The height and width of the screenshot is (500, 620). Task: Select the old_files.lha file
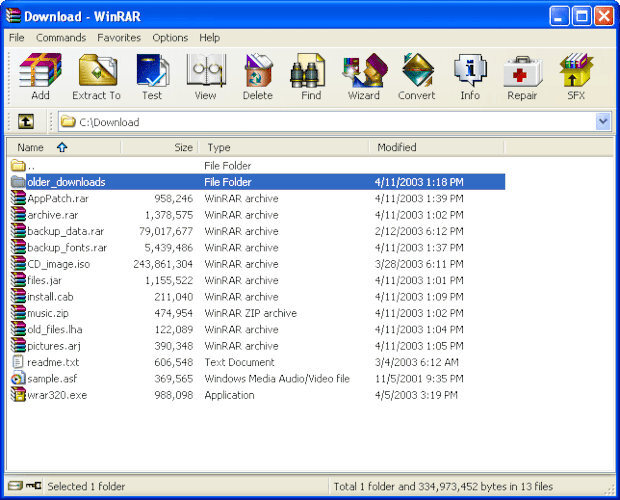tap(55, 329)
